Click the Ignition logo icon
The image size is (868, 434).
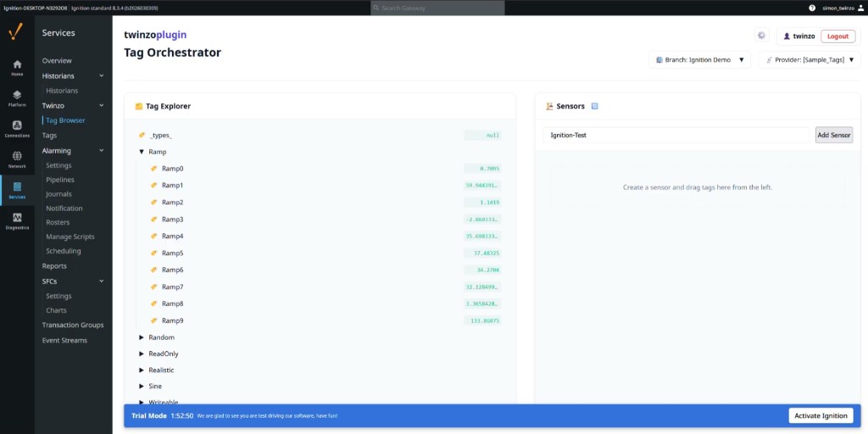(x=17, y=33)
